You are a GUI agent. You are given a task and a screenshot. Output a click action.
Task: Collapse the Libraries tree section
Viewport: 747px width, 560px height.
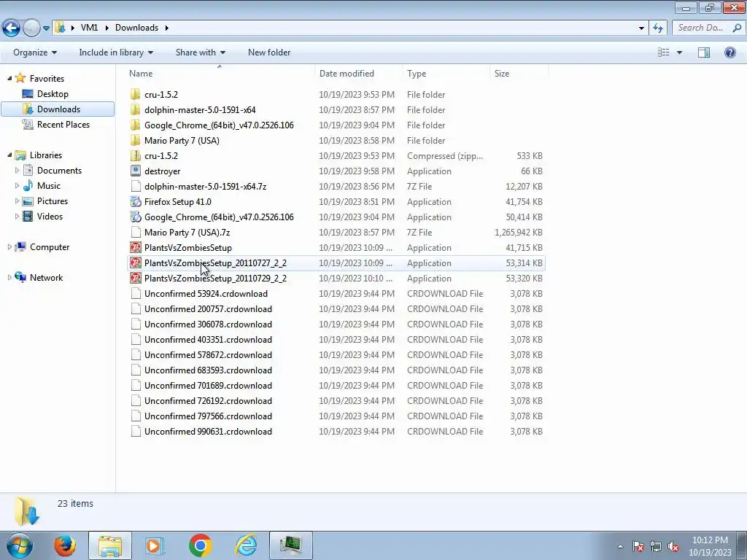point(9,155)
